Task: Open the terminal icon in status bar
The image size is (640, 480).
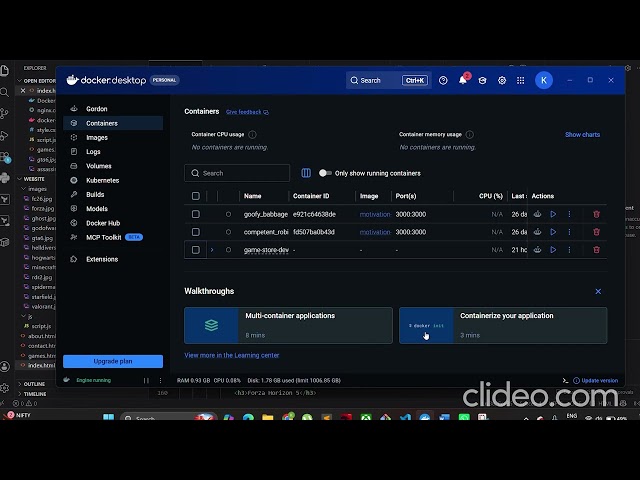Action: click(565, 380)
